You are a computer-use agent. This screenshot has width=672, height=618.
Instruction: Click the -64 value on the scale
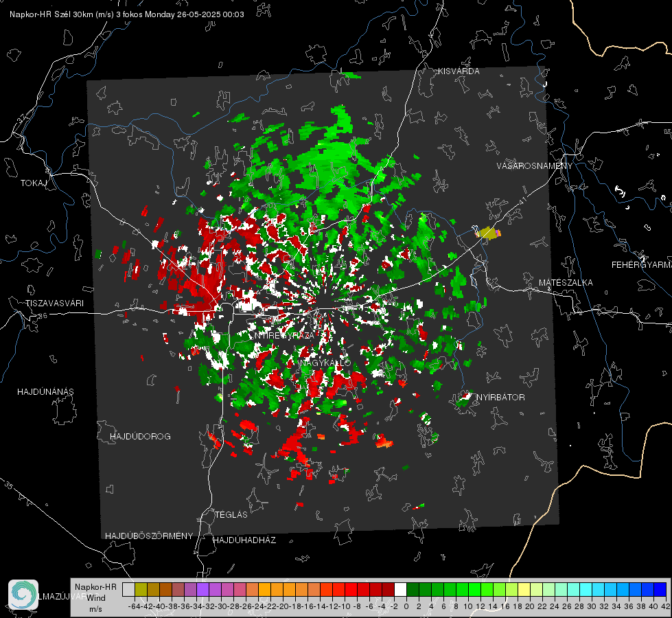[x=133, y=606]
